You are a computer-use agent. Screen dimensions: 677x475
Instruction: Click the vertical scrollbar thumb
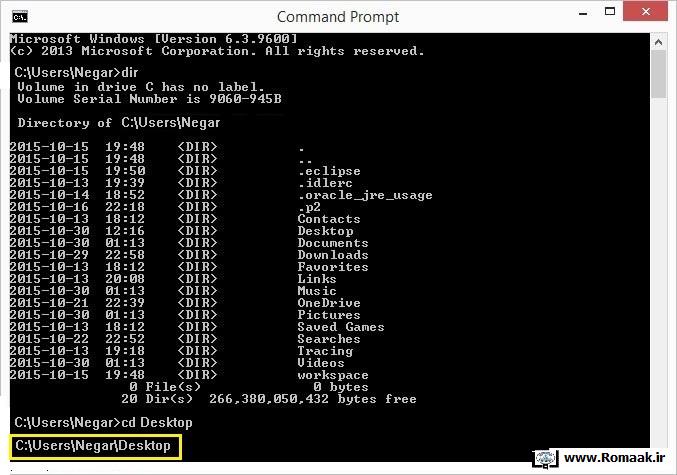(x=658, y=74)
